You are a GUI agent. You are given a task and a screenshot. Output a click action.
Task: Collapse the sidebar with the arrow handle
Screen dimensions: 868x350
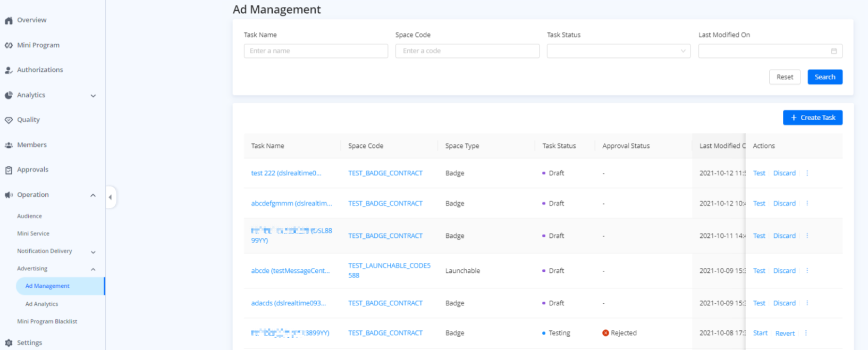[x=110, y=197]
